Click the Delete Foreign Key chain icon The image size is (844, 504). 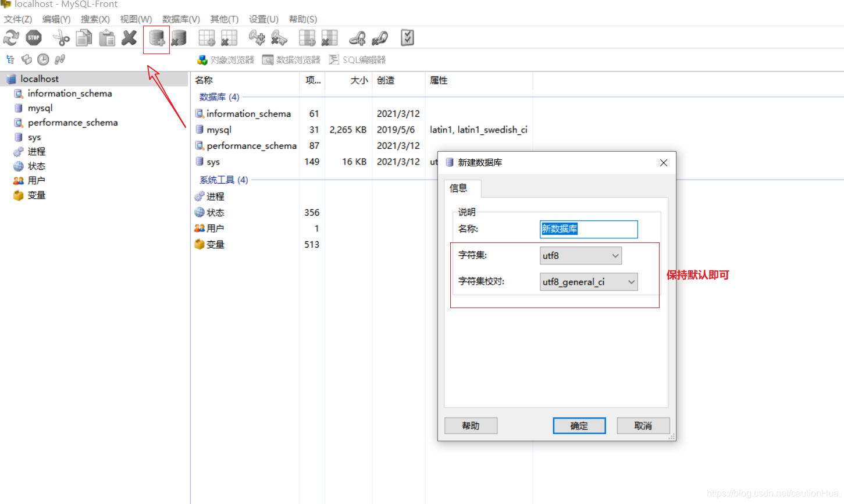tap(380, 38)
